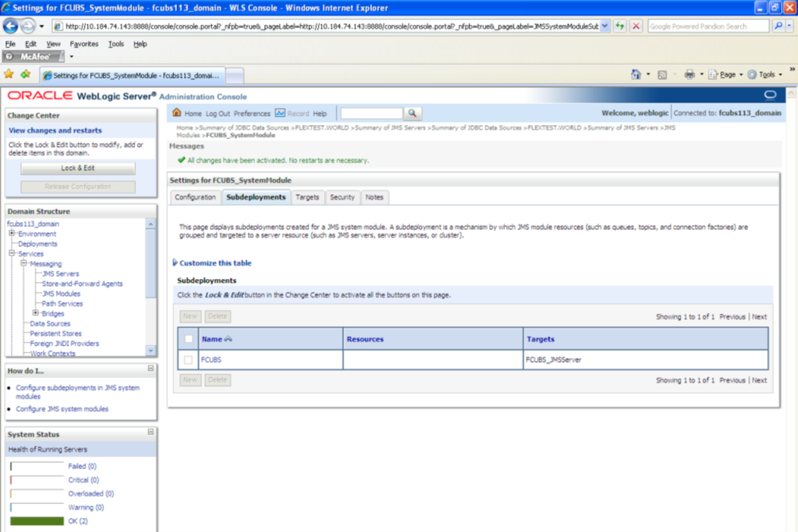This screenshot has height=532, width=798.
Task: Click the Critical (0) health bar
Action: 37,480
